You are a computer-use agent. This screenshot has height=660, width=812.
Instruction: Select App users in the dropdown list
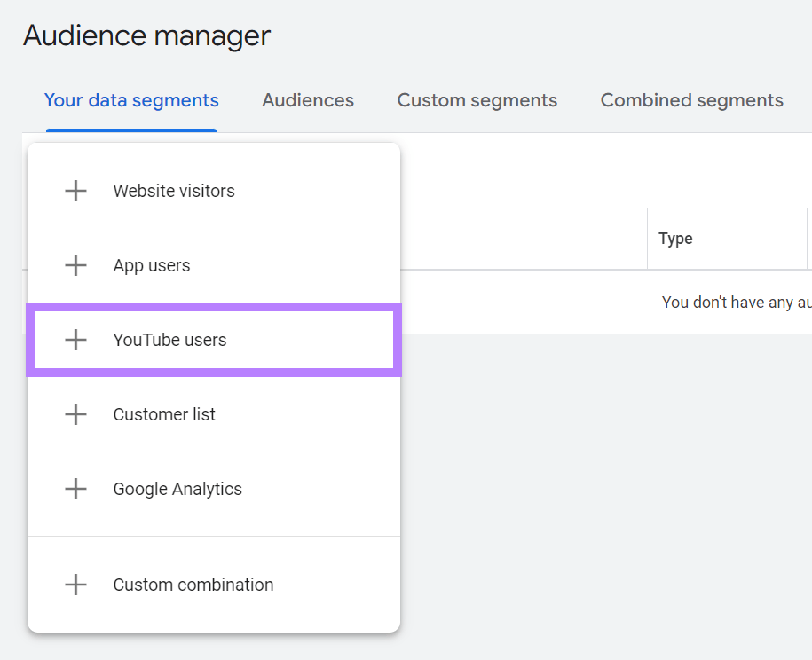[x=151, y=265]
